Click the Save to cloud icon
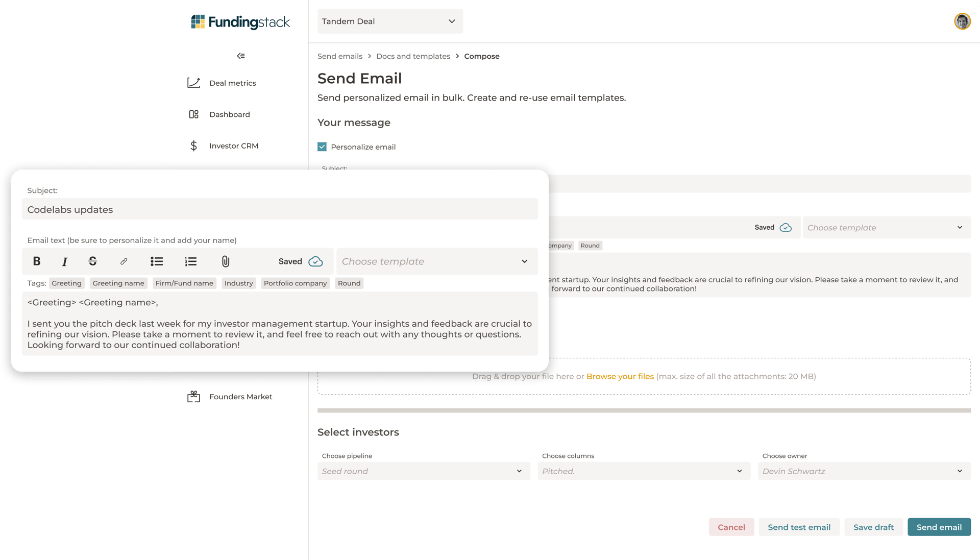 pos(315,261)
